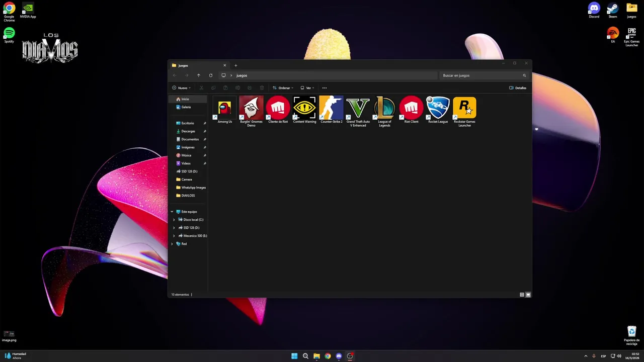Select image.png file on desktop
The image size is (644, 362).
[x=9, y=336]
